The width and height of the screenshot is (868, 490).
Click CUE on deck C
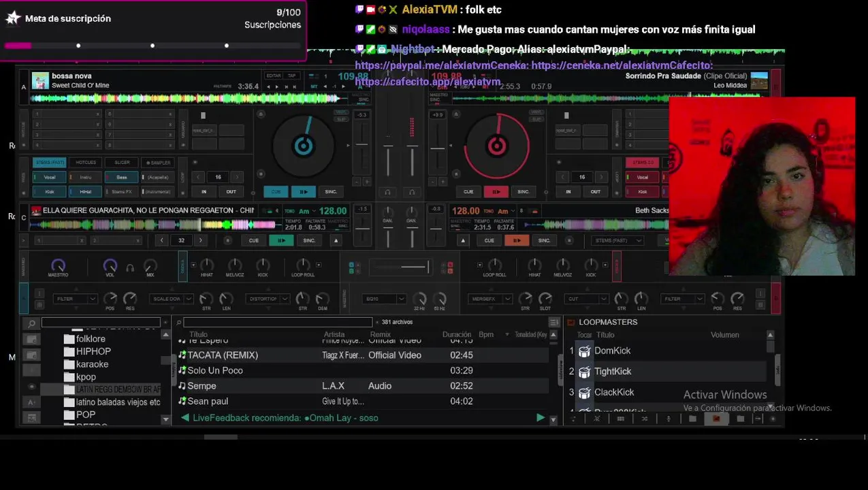pos(253,240)
